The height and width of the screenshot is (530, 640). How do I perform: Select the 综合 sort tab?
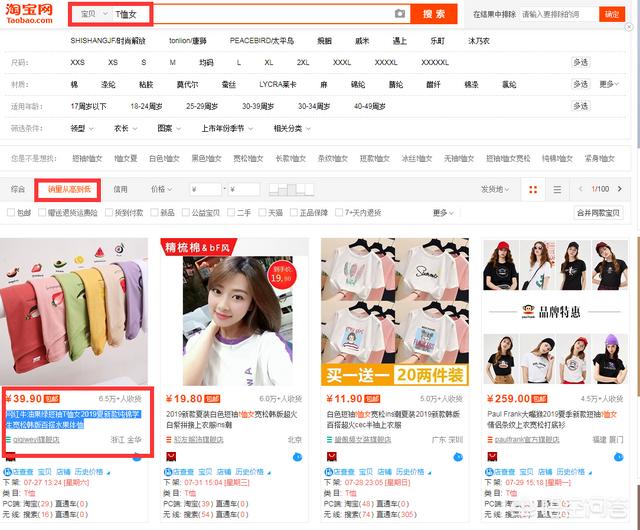point(18,189)
